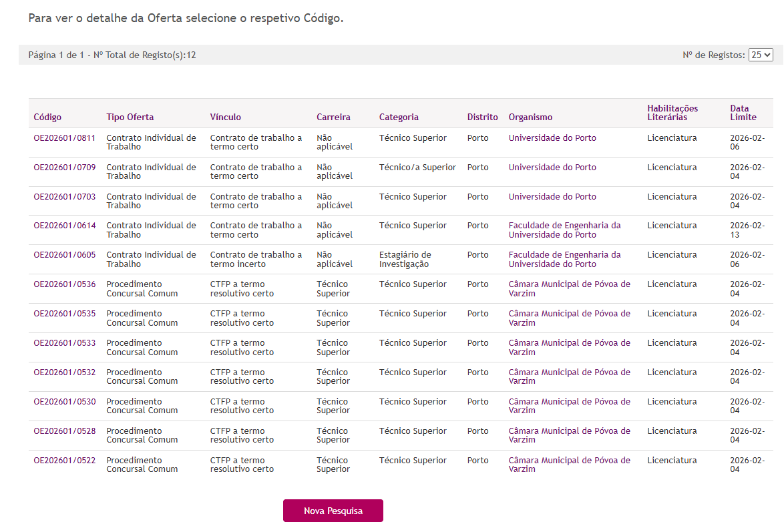Select offer code OE202601/0533
The image size is (784, 532).
coord(65,343)
